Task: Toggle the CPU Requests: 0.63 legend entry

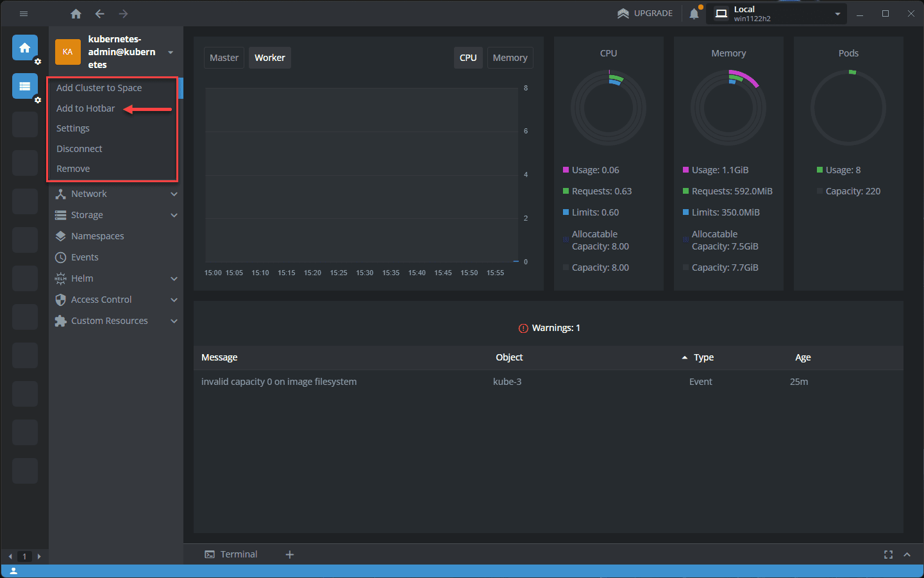Action: click(x=598, y=191)
